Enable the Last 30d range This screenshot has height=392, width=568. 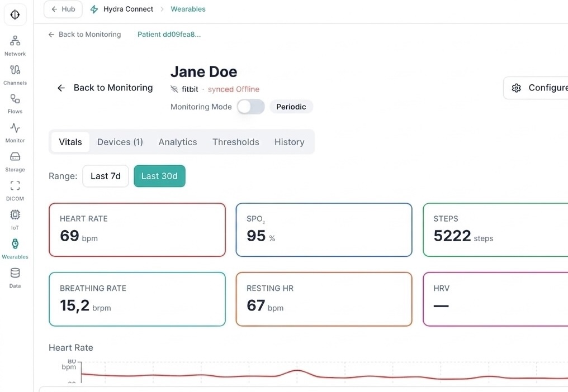click(159, 176)
